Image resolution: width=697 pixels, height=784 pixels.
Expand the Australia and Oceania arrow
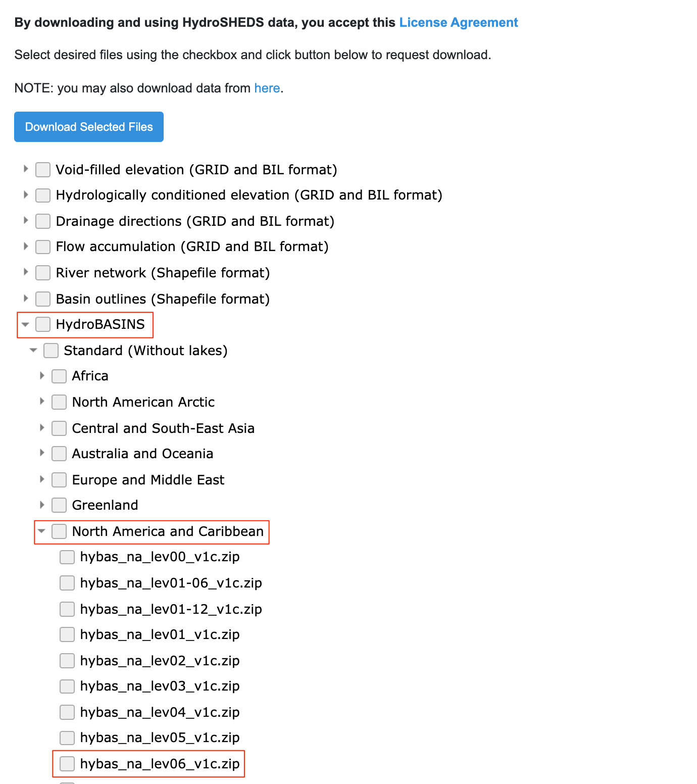[x=42, y=453]
